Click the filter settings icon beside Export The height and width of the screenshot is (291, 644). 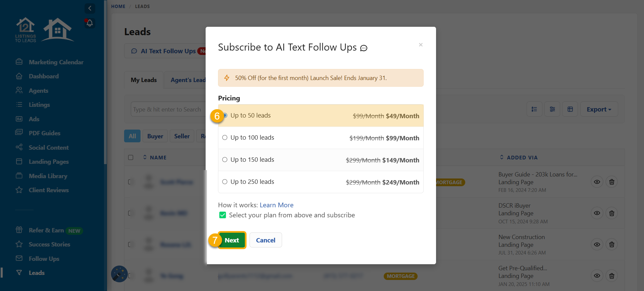tap(552, 109)
